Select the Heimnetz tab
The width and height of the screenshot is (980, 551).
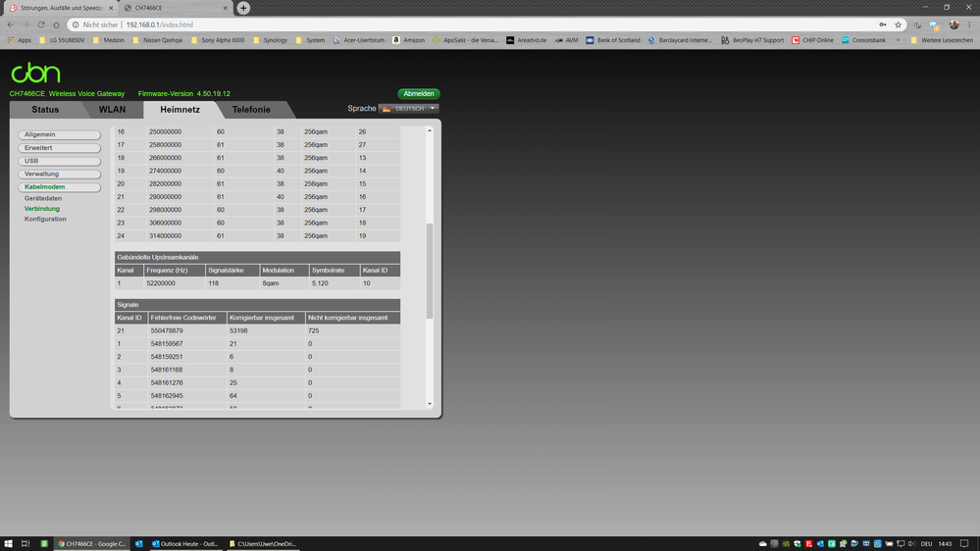pos(180,110)
